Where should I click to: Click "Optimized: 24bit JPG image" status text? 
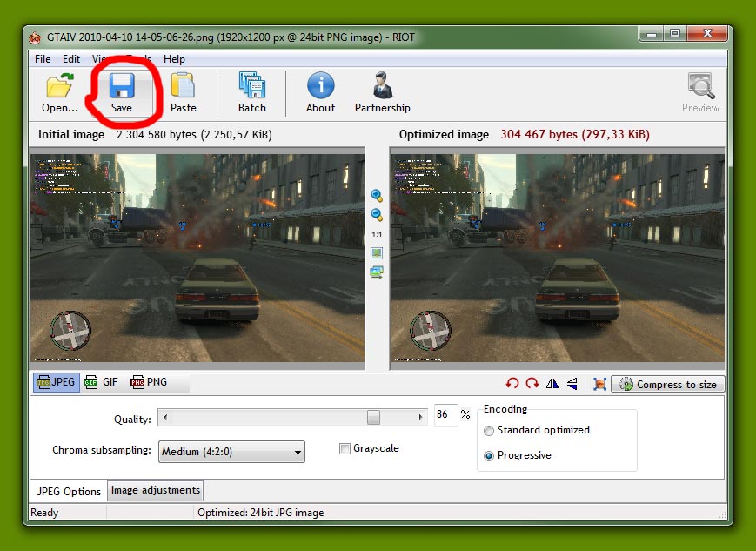click(x=260, y=513)
